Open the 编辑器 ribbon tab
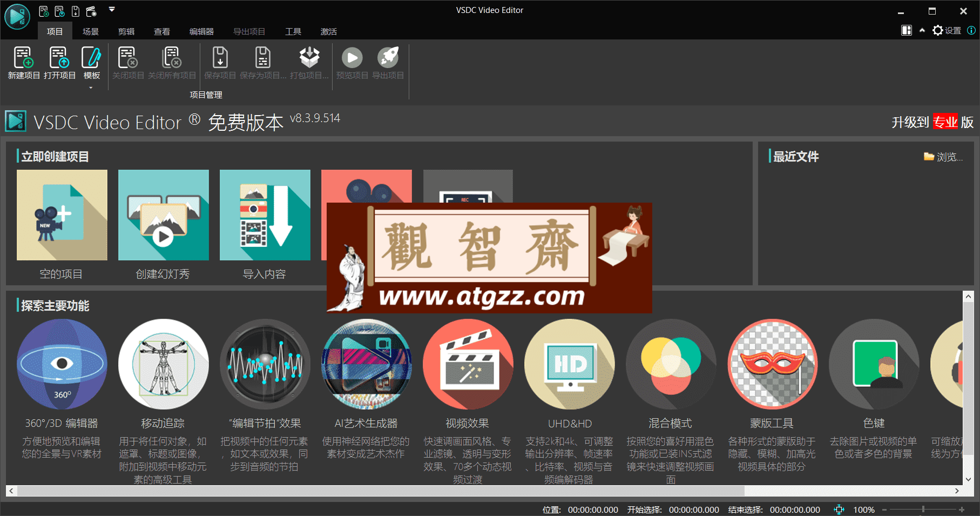Screen dimensions: 980x516 point(201,31)
